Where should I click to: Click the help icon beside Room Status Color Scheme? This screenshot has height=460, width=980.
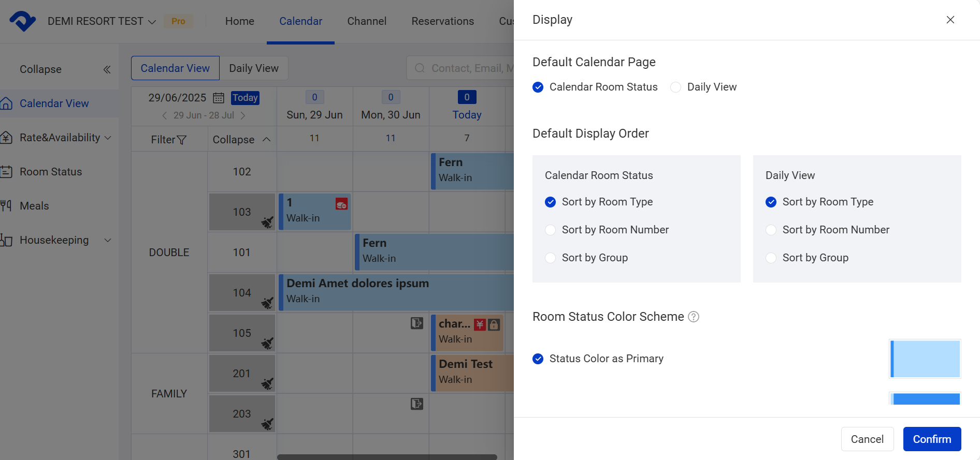click(x=694, y=317)
